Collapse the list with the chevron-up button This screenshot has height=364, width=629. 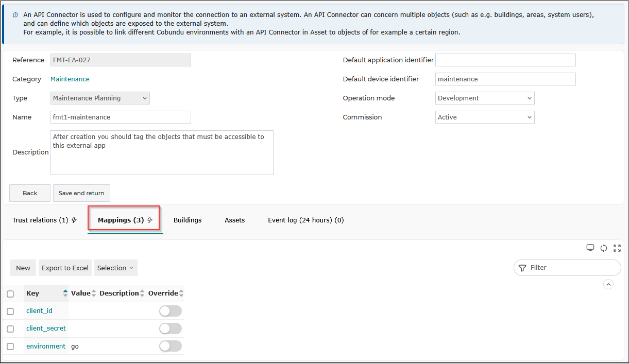click(x=608, y=284)
